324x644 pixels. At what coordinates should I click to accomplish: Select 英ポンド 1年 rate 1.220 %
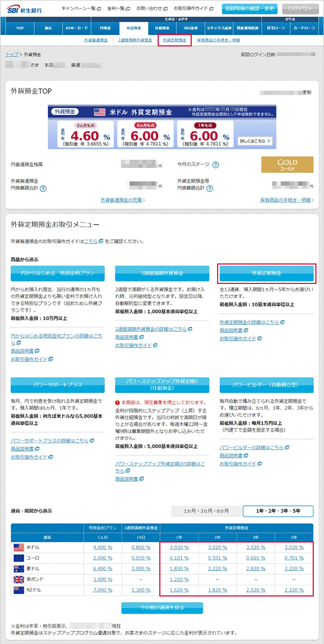179,580
